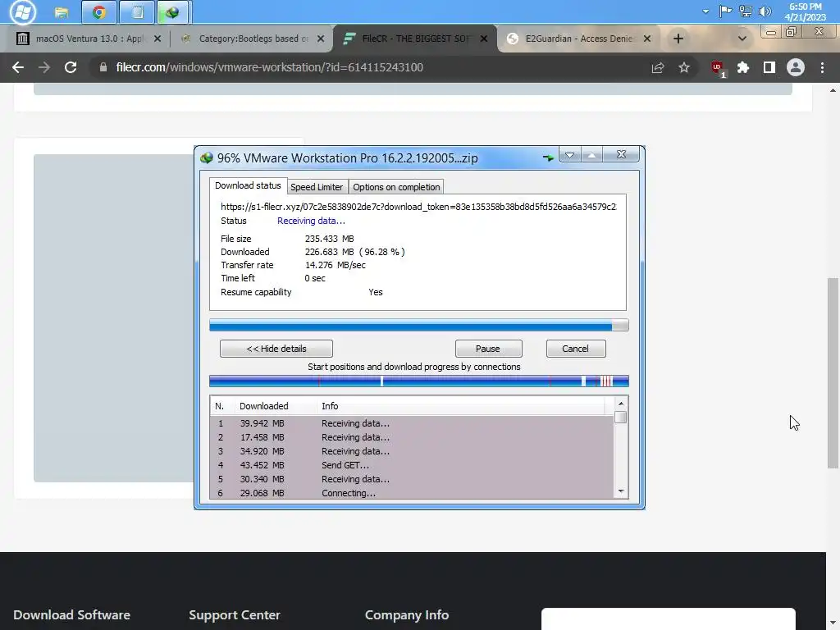Show the clock reading 6:50 PM
840x630 pixels.
click(x=806, y=7)
